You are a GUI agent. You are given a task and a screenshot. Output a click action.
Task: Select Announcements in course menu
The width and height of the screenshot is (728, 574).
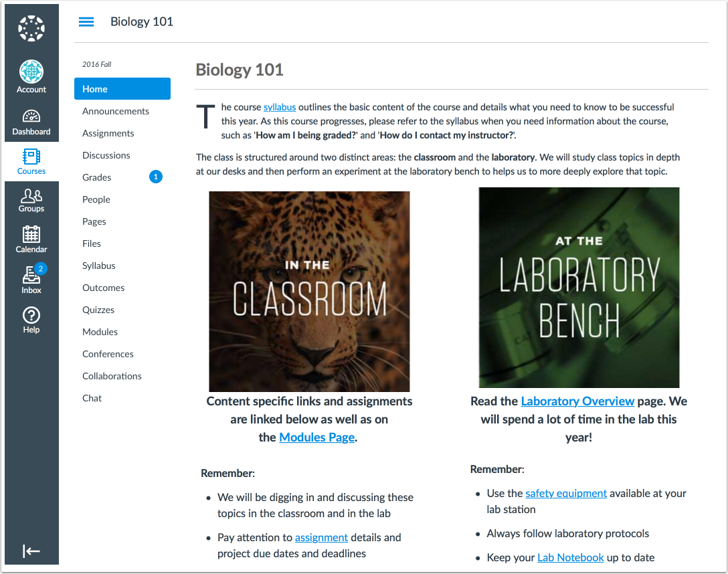tap(116, 111)
